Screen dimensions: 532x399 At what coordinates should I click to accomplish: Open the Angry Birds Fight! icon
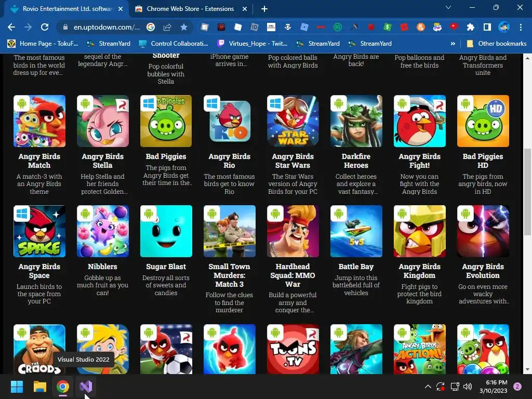click(x=420, y=121)
